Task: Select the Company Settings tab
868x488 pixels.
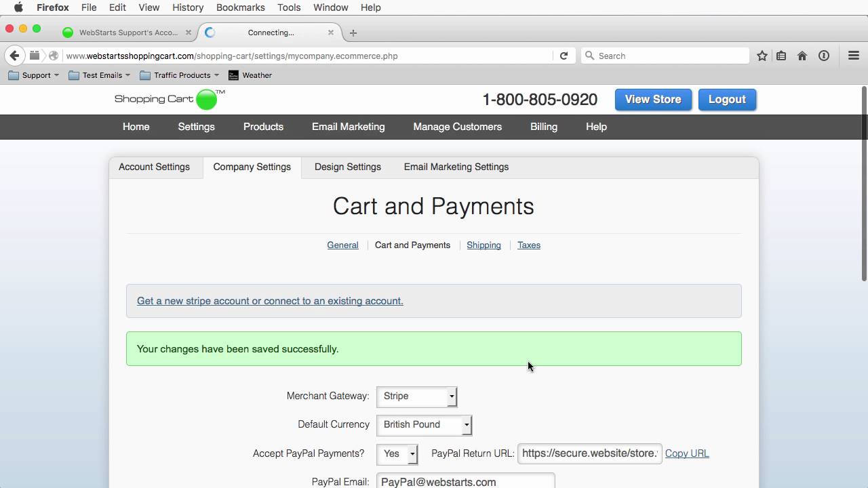Action: coord(252,167)
